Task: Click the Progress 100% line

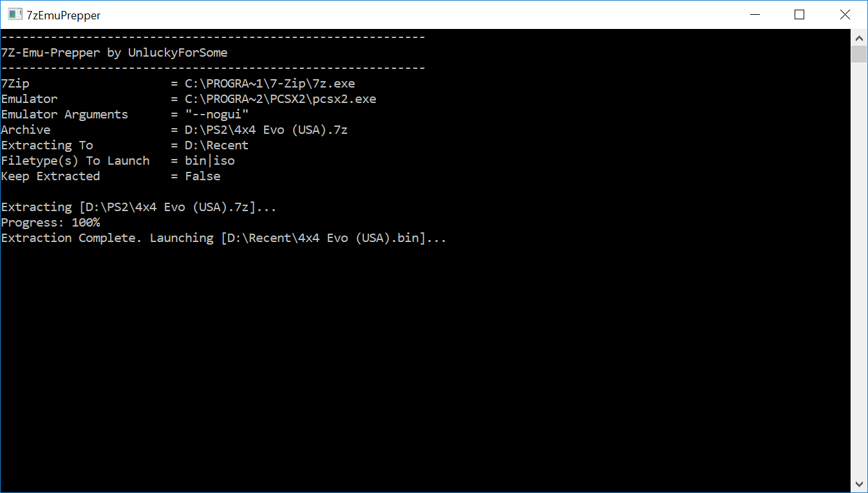Action: click(x=50, y=222)
